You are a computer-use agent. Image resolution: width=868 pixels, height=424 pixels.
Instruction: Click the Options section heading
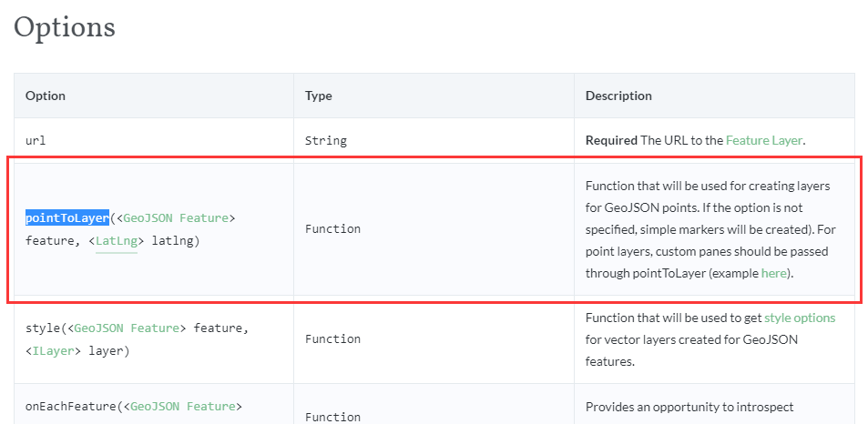65,26
